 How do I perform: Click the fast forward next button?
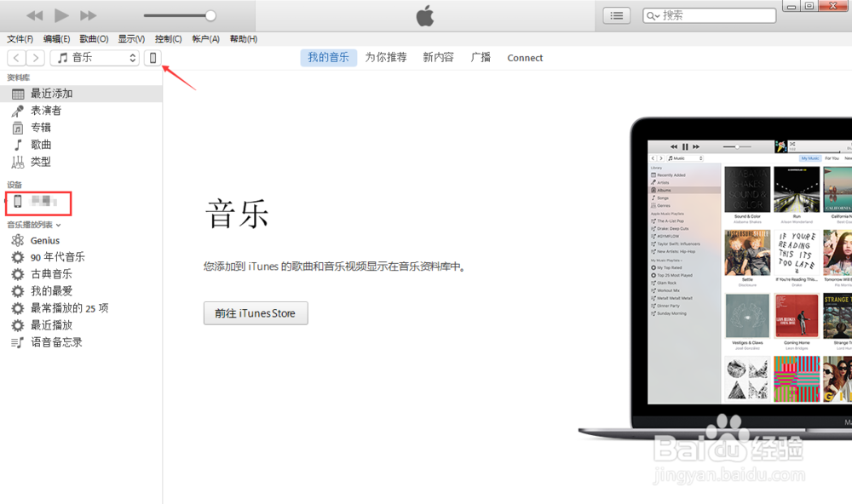tap(88, 15)
